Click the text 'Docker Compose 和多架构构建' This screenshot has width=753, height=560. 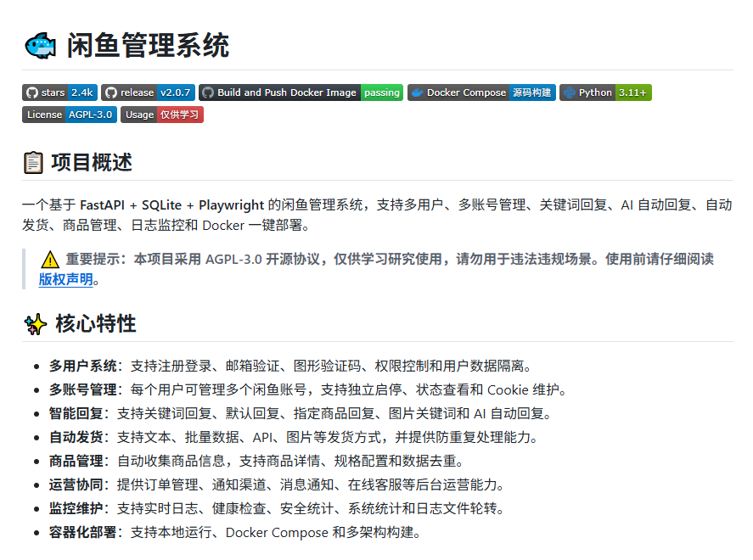coord(319,532)
